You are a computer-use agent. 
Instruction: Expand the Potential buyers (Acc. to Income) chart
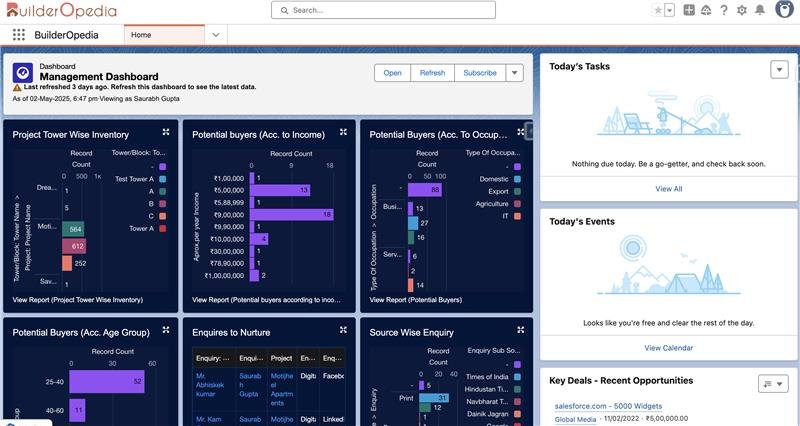[x=343, y=132]
